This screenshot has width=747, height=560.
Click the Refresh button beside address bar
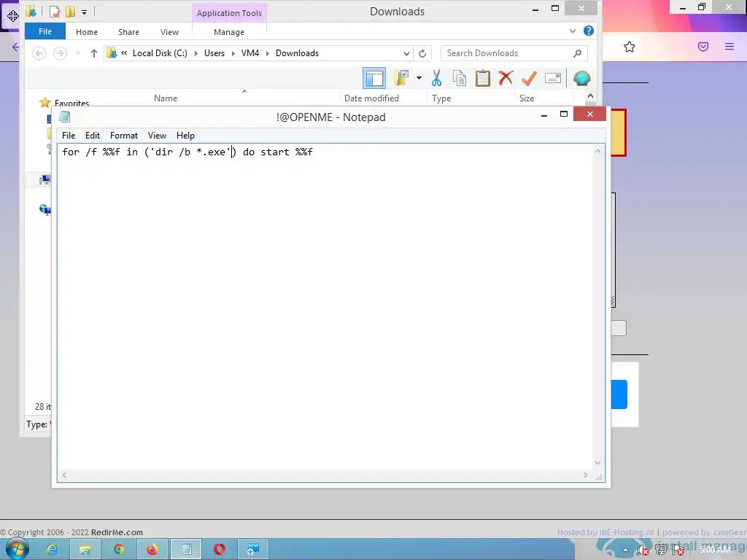click(x=422, y=53)
